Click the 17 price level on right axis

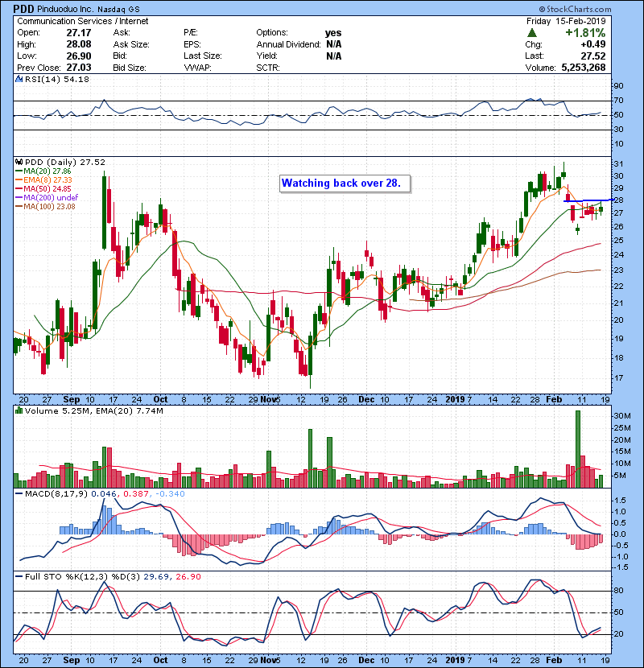coord(618,378)
